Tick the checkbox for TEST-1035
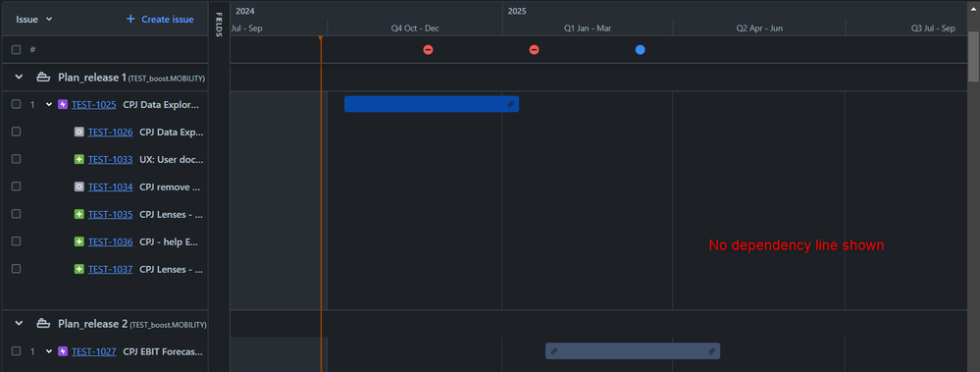 17,214
